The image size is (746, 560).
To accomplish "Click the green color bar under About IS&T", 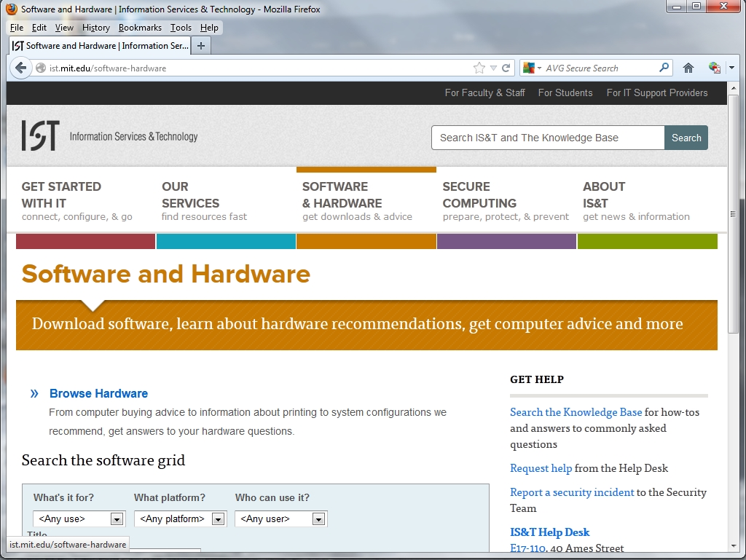I will point(647,241).
